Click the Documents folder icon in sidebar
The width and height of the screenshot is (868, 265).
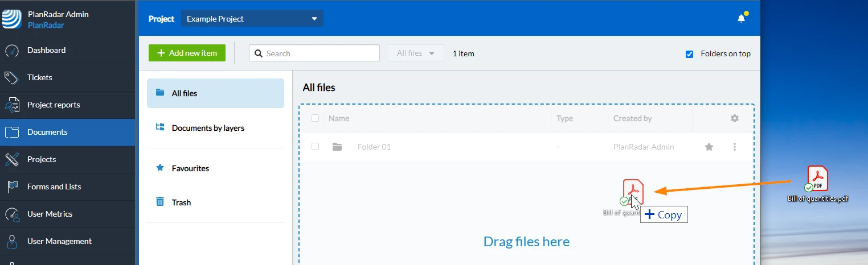(12, 132)
